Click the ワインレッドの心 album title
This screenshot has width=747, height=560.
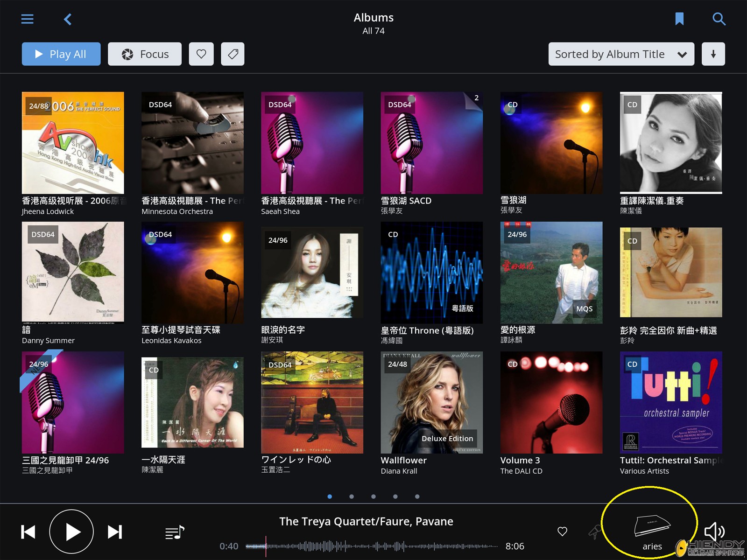pos(296,460)
